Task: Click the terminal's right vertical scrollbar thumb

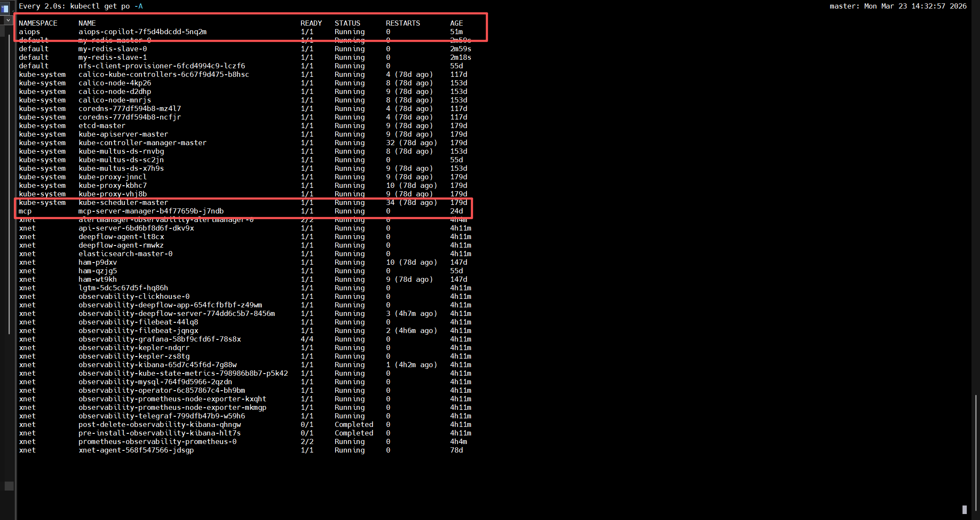Action: [x=976, y=453]
